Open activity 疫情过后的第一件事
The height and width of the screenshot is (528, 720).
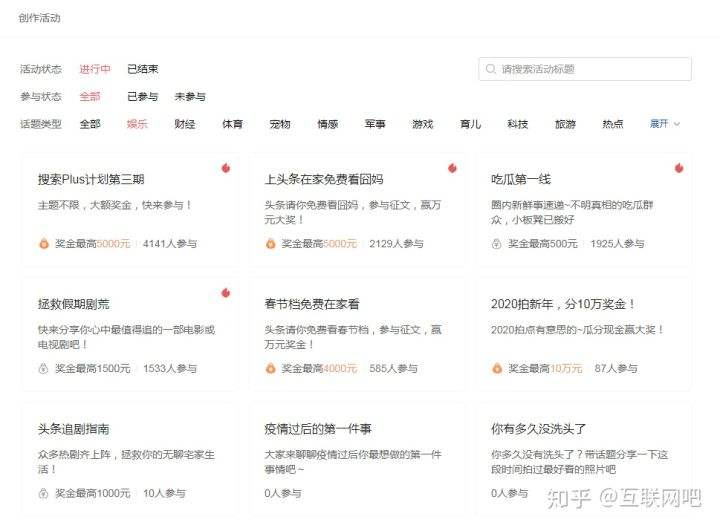pyautogui.click(x=318, y=429)
